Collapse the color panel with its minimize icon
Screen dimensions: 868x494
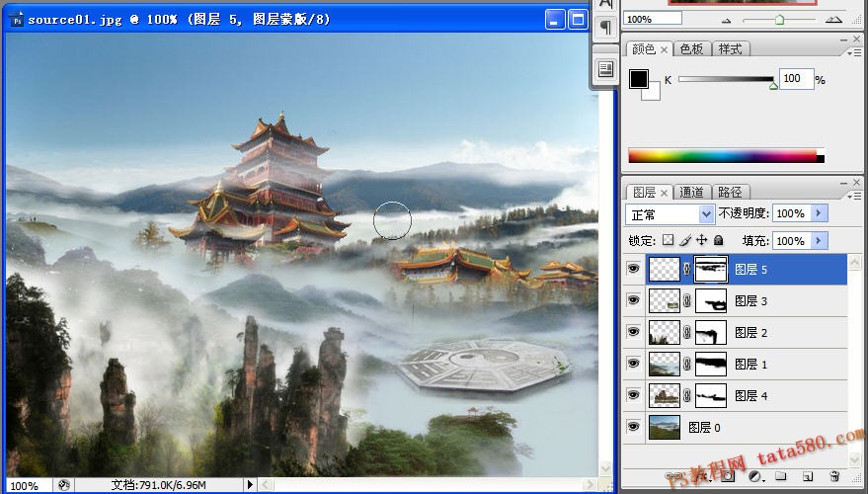pos(843,40)
